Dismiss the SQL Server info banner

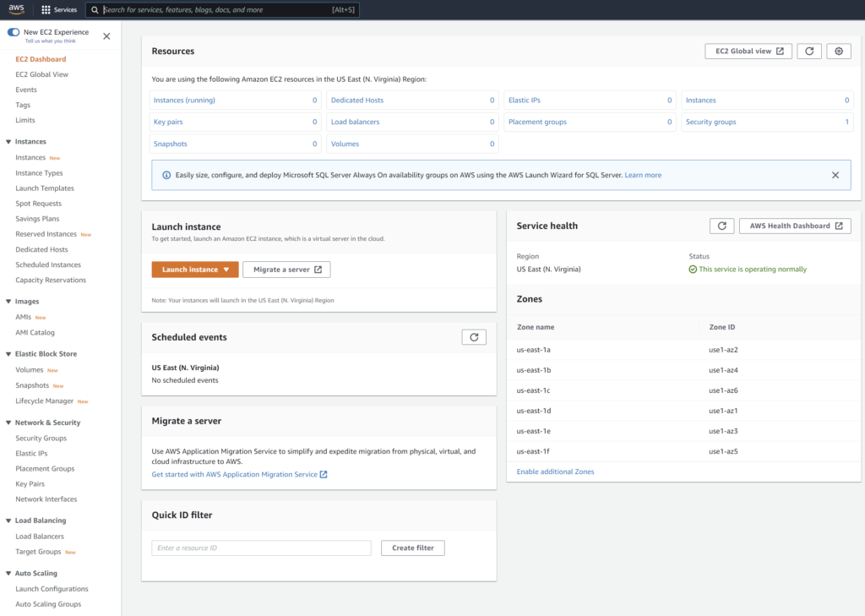pyautogui.click(x=835, y=175)
